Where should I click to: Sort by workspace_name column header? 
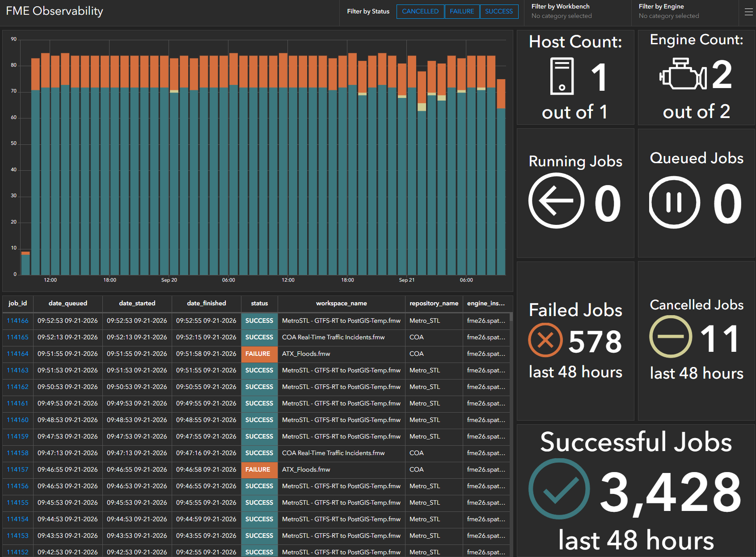pos(342,304)
